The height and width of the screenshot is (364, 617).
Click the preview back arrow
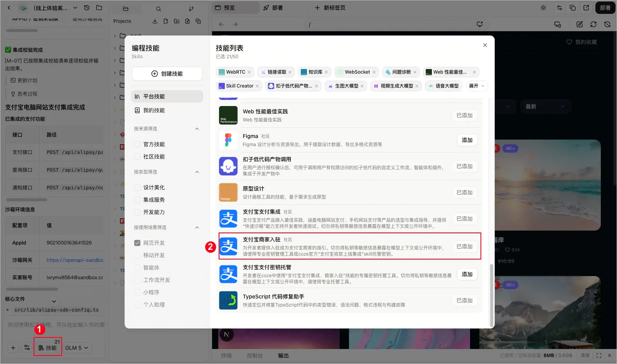click(x=221, y=24)
